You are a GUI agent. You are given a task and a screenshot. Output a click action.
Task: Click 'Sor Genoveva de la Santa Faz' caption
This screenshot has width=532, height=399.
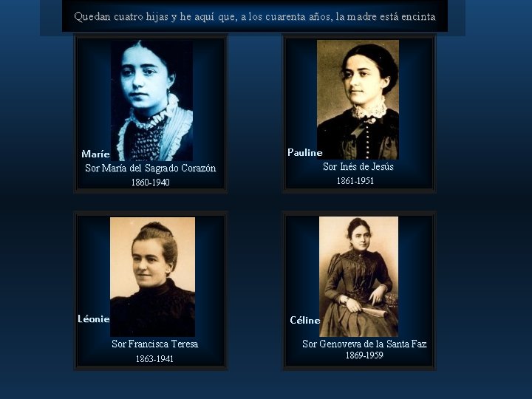(x=364, y=344)
